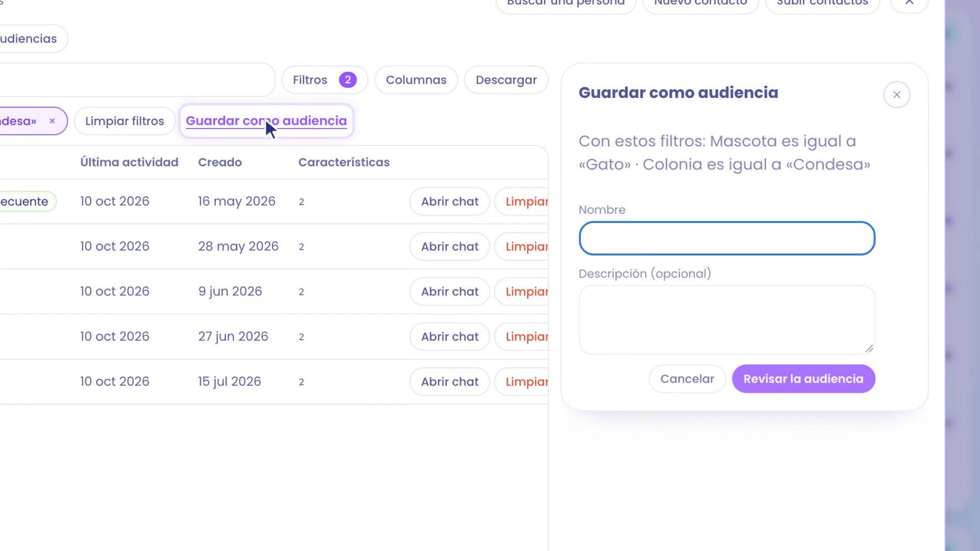Screen dimensions: 980x551
Task: Click the filter count badge 2
Action: pos(348,80)
